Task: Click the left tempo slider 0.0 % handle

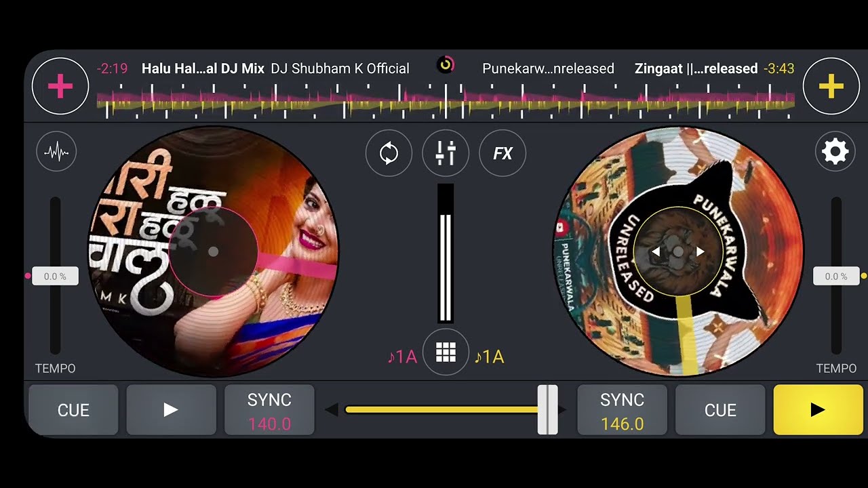Action: 55,276
